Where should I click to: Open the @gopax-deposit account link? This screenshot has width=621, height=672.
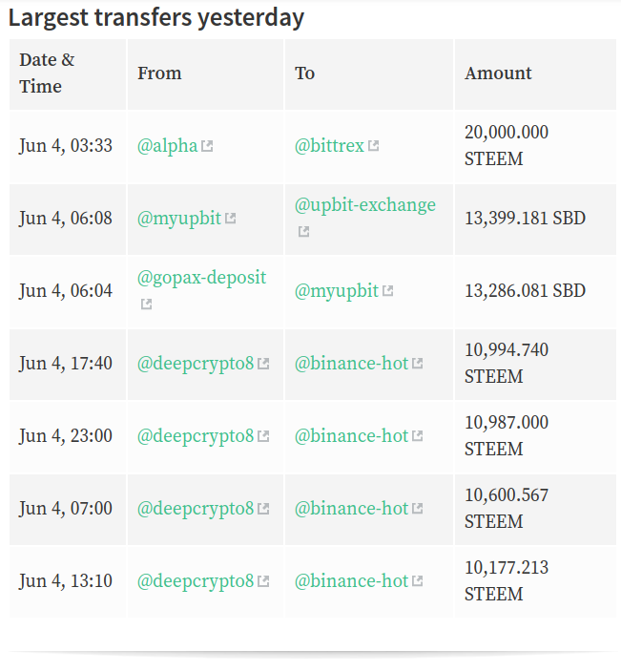(201, 278)
